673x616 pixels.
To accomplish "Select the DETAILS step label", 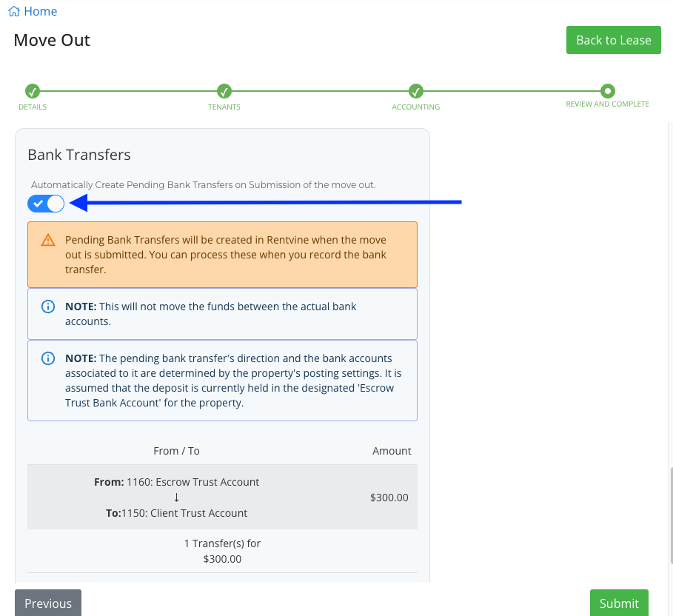I will click(x=33, y=107).
